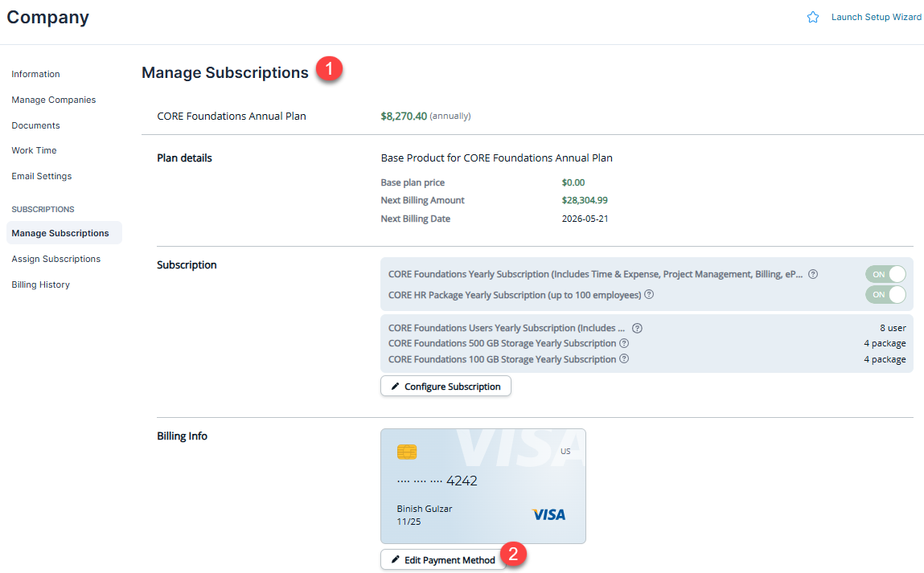Toggle CORE Foundations Yearly Subscription switch
This screenshot has width=924, height=573.
tap(885, 274)
